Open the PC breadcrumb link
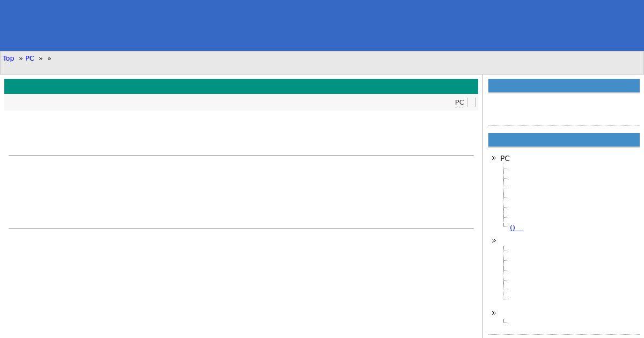Viewport: 644px width, 338px height. point(30,58)
